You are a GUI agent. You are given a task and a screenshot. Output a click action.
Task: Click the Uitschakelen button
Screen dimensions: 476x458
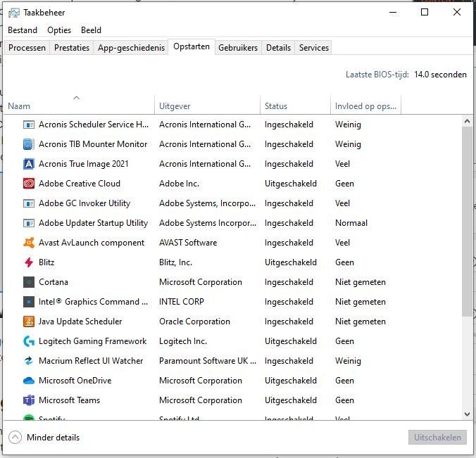pyautogui.click(x=437, y=438)
